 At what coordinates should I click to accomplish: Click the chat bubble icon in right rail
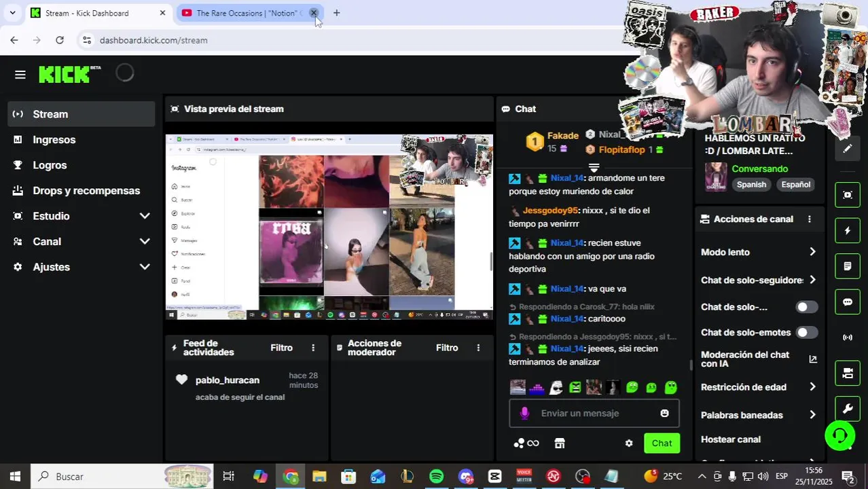coord(847,302)
